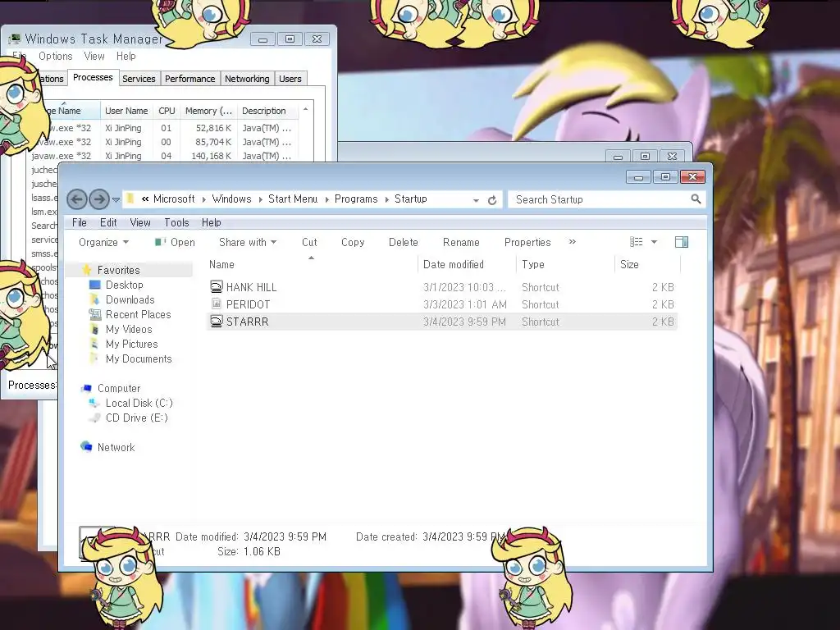Click the Rename toolbar button
Viewport: 840px width, 630px height.
click(461, 242)
